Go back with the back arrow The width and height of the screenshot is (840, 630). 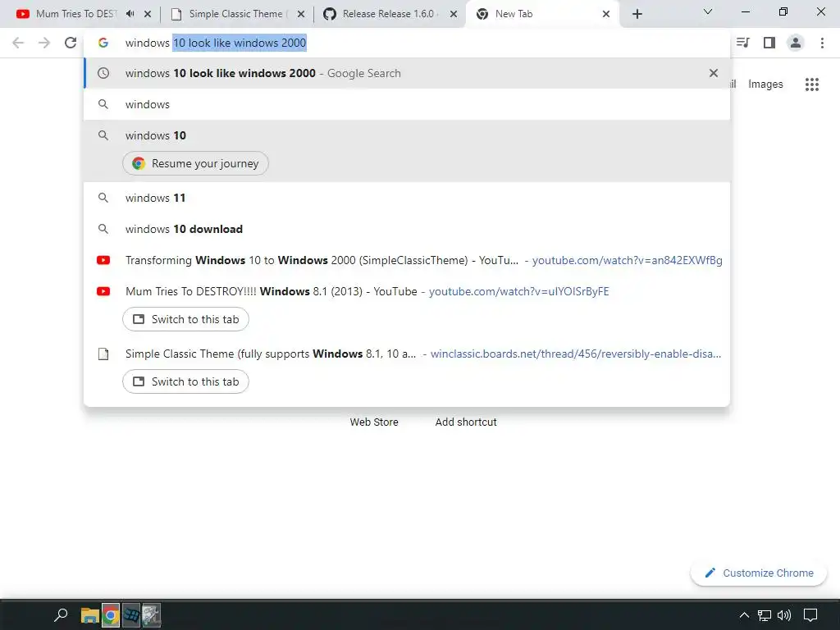18,43
